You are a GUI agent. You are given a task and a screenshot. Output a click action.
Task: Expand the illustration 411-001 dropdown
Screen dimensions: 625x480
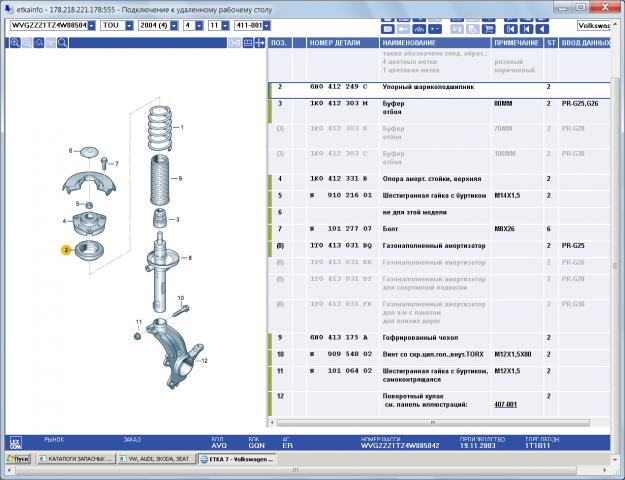point(267,26)
